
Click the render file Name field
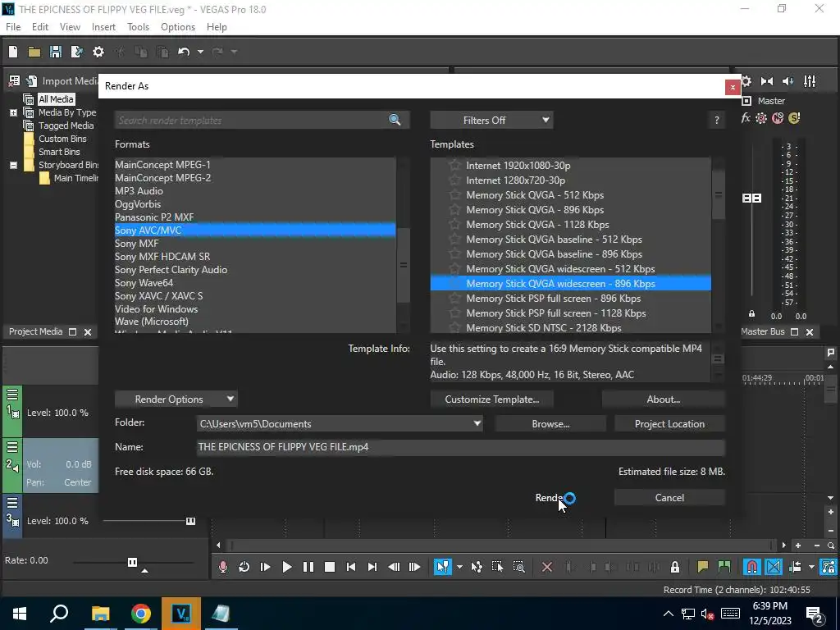click(461, 447)
